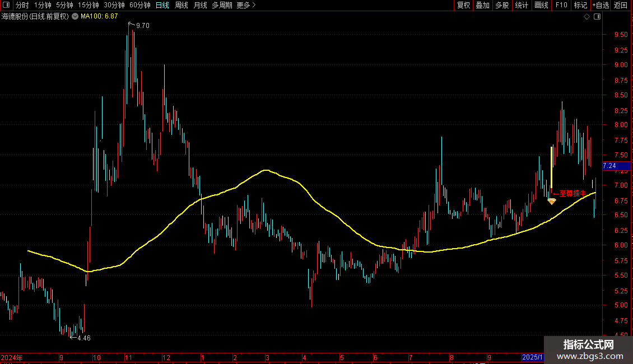Click the MA100: 6.87 indicator label
The height and width of the screenshot is (364, 633).
[99, 17]
